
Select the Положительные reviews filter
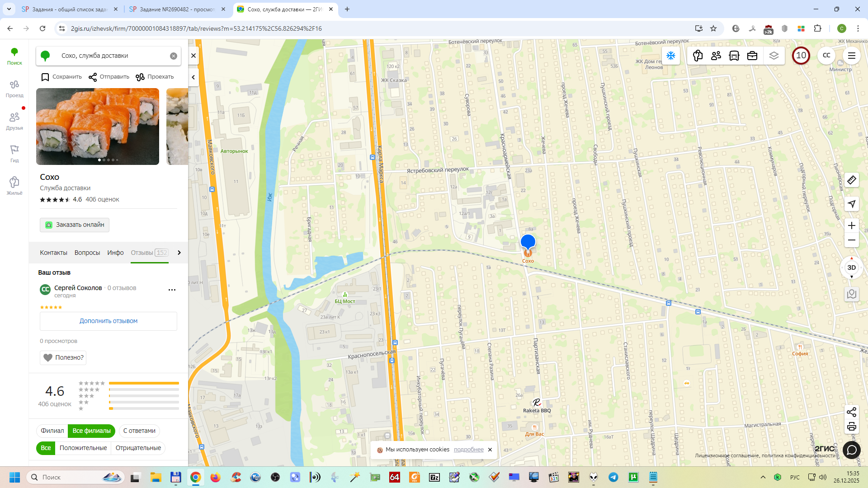pyautogui.click(x=83, y=448)
